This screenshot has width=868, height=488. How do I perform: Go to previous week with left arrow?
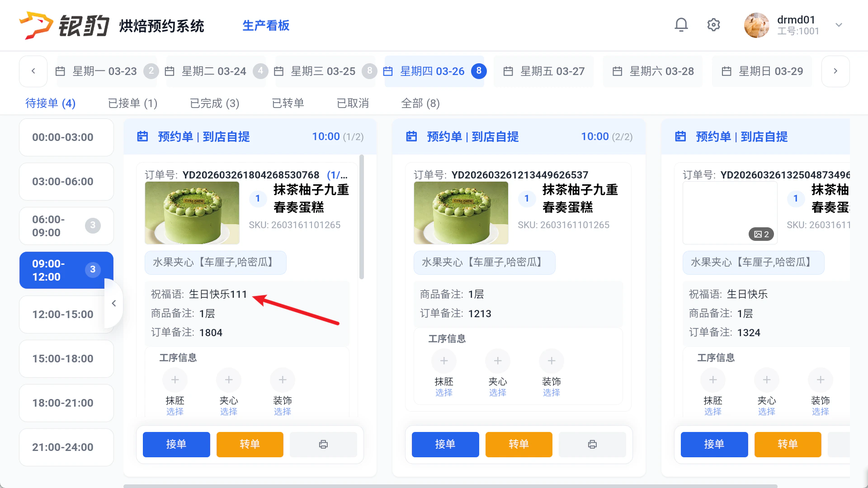coord(33,71)
